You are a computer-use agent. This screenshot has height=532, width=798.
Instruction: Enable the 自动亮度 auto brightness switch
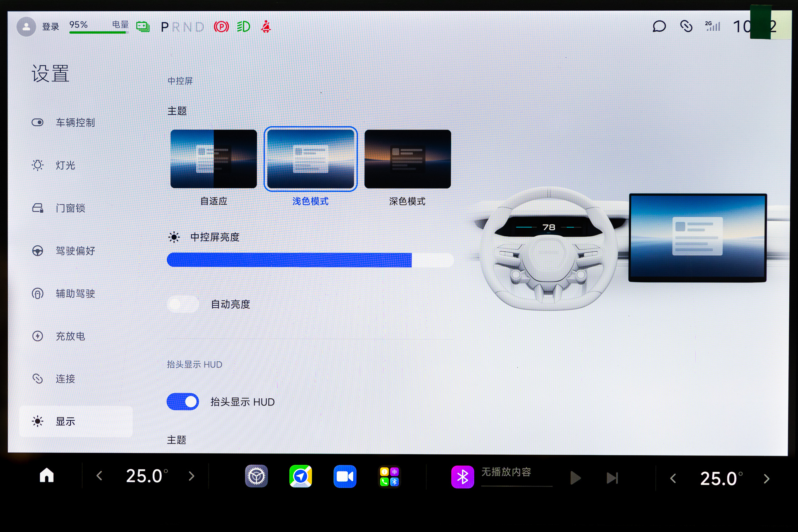coord(183,304)
